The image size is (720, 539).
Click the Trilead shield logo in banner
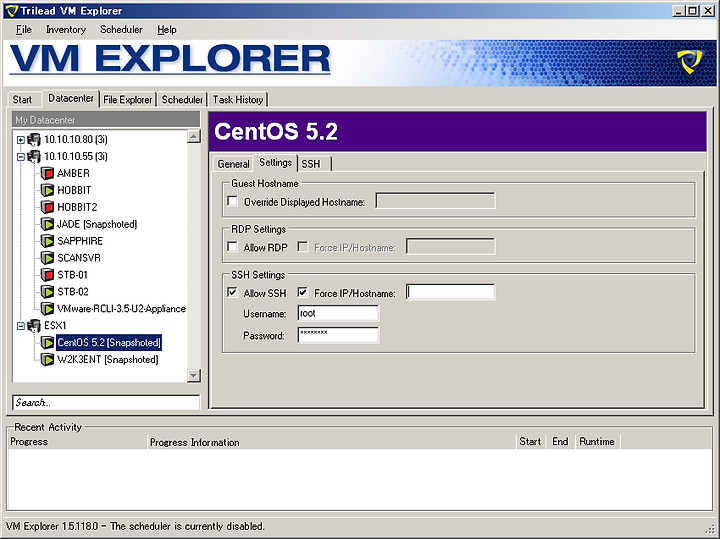click(x=689, y=62)
